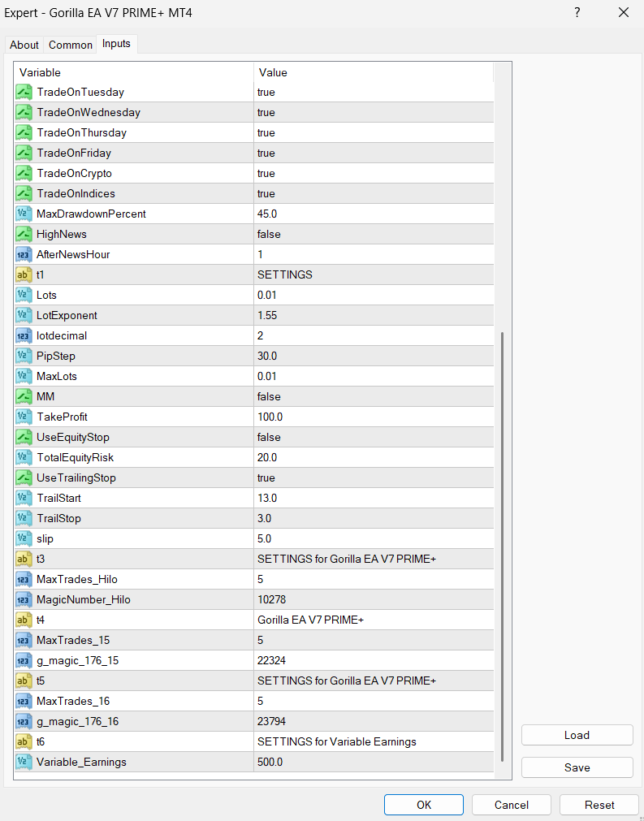Open TradeOnIndices value selector

pos(374,194)
